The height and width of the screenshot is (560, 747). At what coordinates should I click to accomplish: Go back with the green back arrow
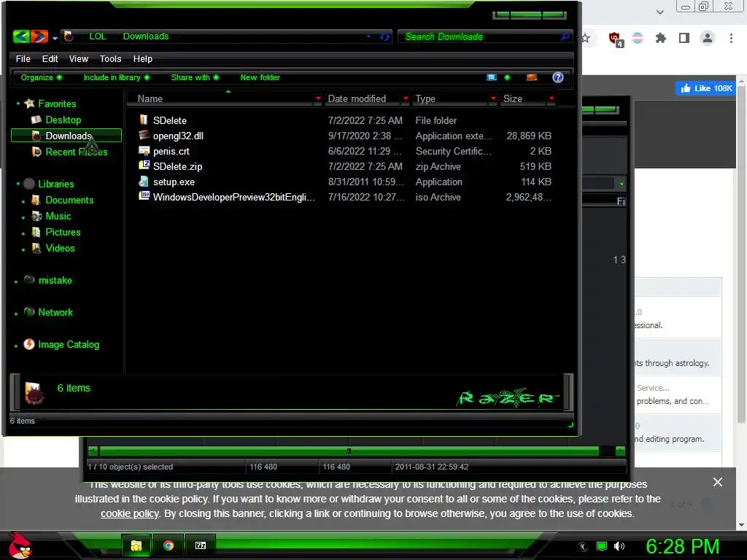[x=21, y=36]
